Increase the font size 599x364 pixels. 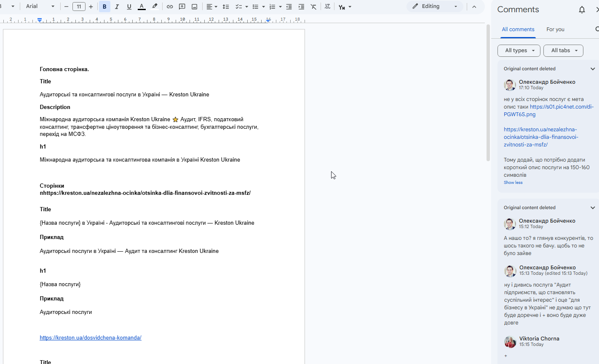[x=91, y=7]
